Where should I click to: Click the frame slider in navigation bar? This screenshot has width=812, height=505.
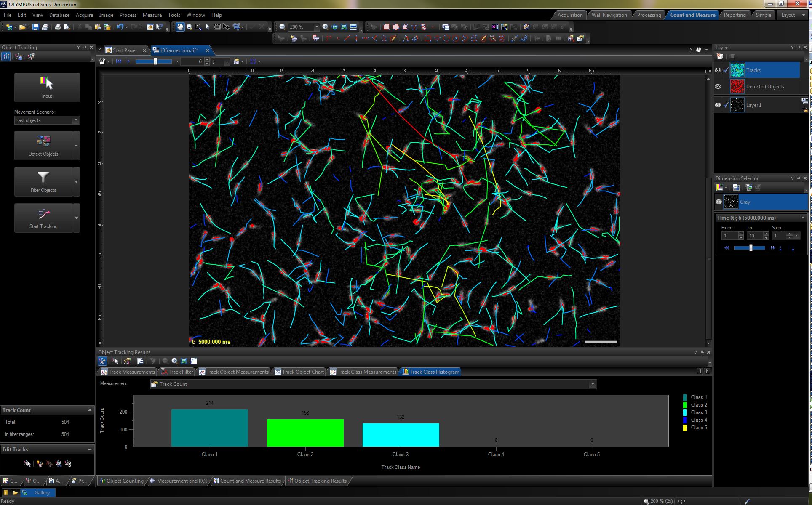154,61
